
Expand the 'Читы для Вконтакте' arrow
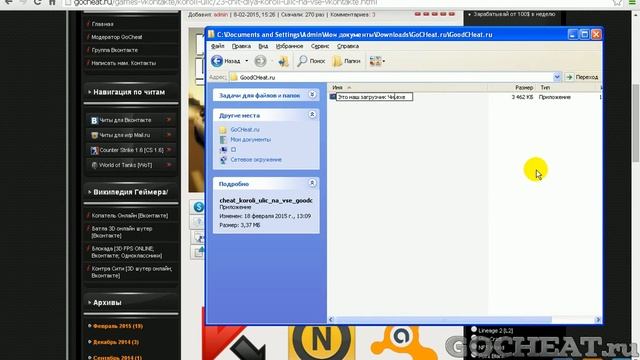click(169, 120)
